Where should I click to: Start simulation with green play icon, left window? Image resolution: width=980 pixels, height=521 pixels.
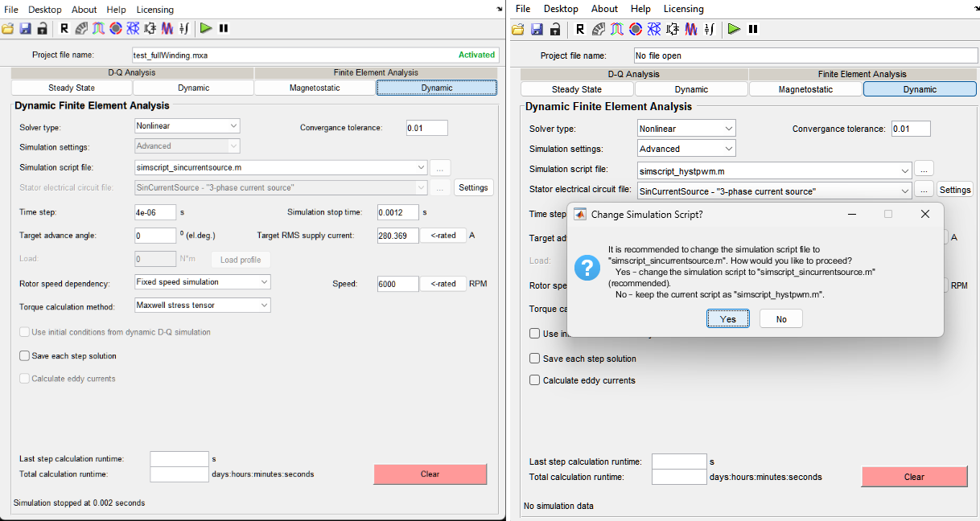click(x=207, y=28)
